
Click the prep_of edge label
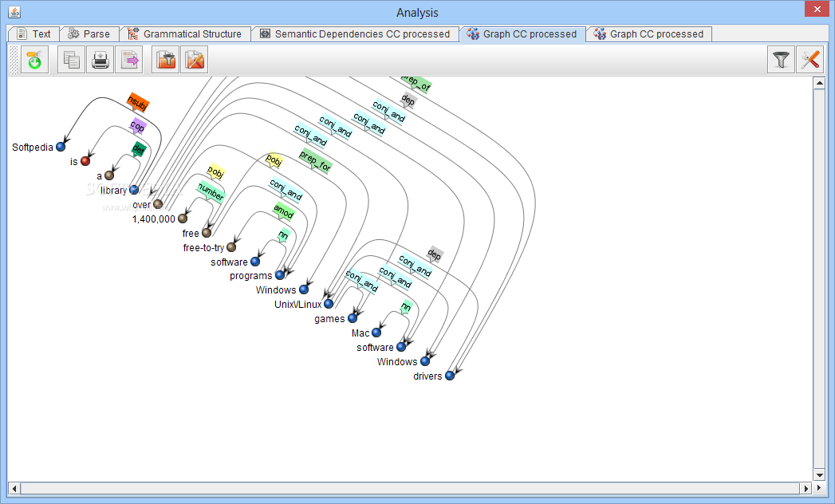click(x=416, y=83)
